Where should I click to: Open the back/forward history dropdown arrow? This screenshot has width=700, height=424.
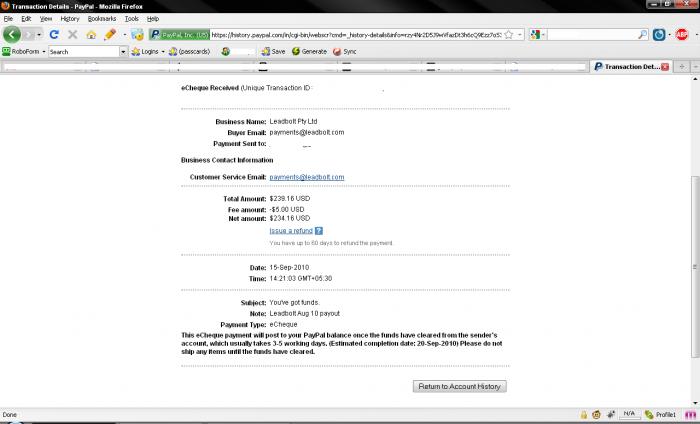pos(39,34)
